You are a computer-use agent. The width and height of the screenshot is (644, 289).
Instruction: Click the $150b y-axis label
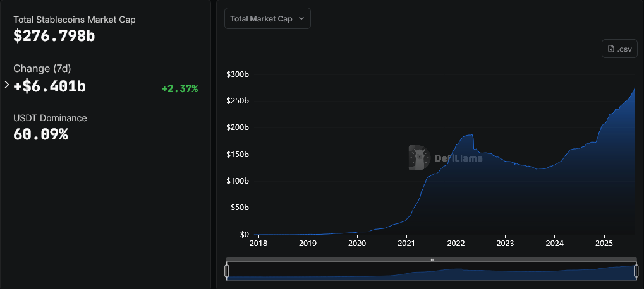pyautogui.click(x=238, y=154)
